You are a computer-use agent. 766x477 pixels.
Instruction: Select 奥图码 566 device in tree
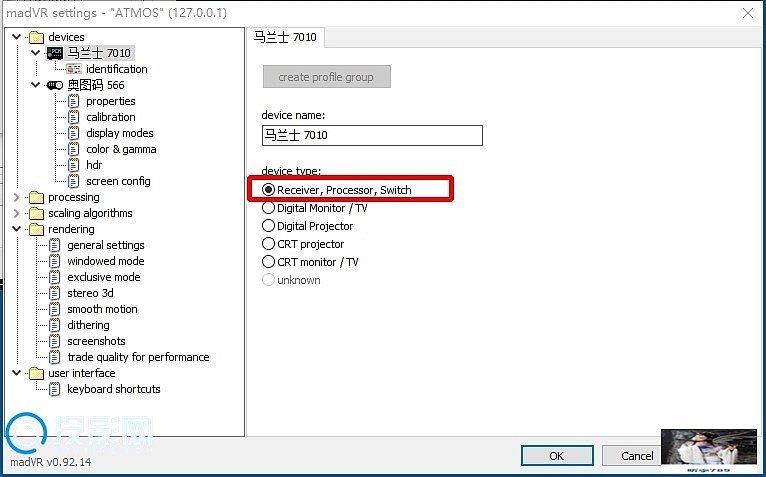[96, 85]
